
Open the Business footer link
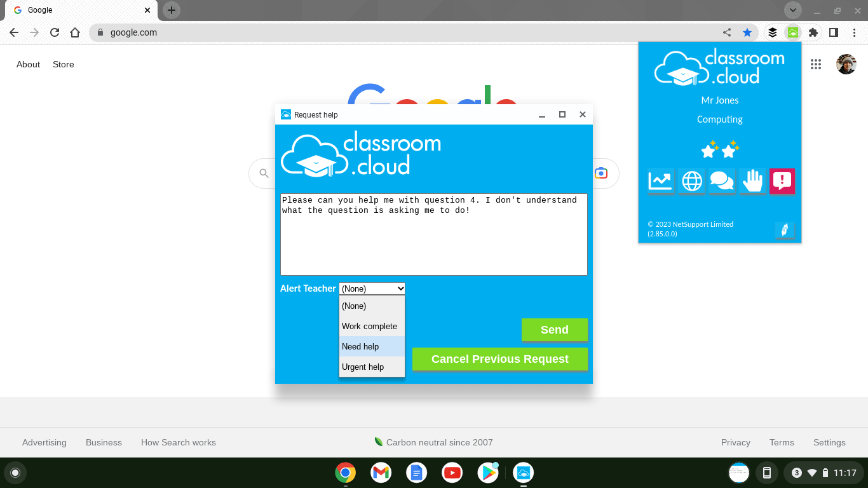coord(104,442)
